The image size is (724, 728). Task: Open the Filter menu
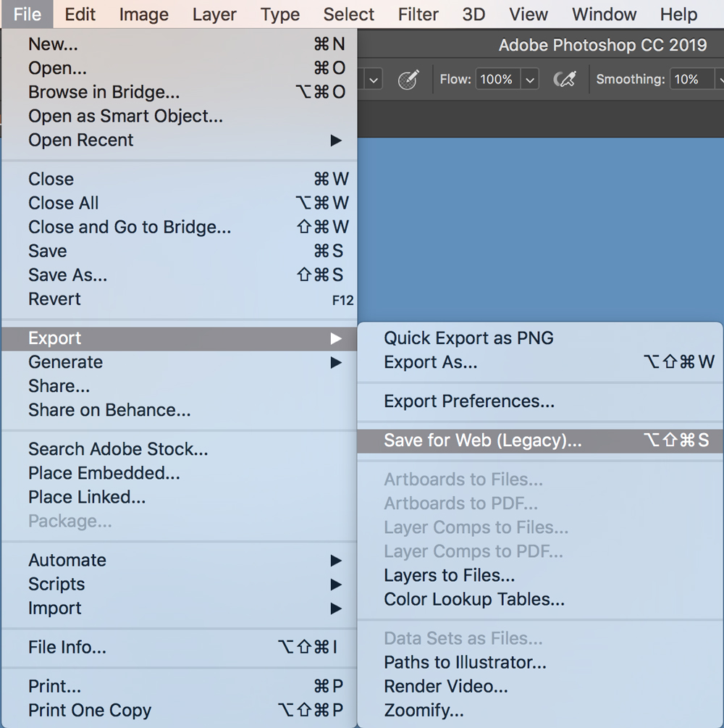coord(417,14)
